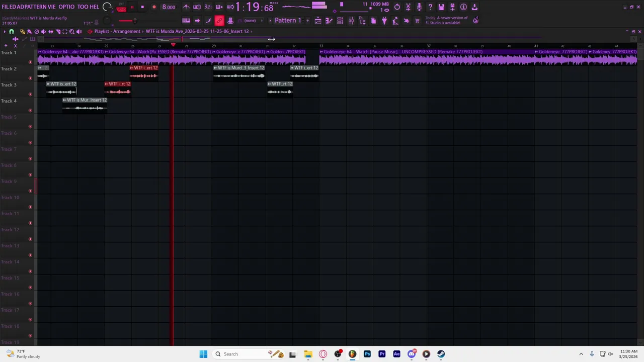Screen dimensions: 644x362
Task: Open the Mixer view
Action: pyautogui.click(x=351, y=21)
